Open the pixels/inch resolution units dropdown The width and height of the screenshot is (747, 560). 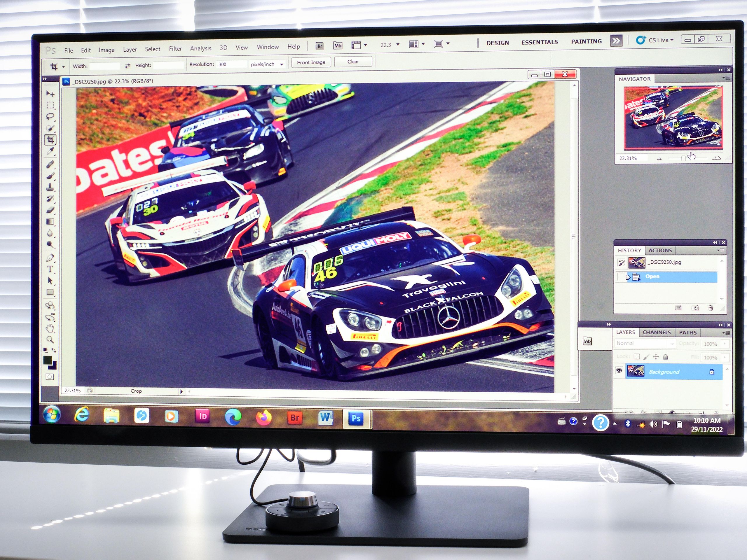tap(281, 64)
